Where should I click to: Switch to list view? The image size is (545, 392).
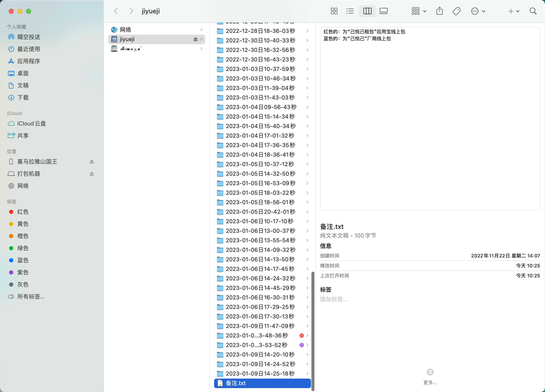tap(350, 11)
